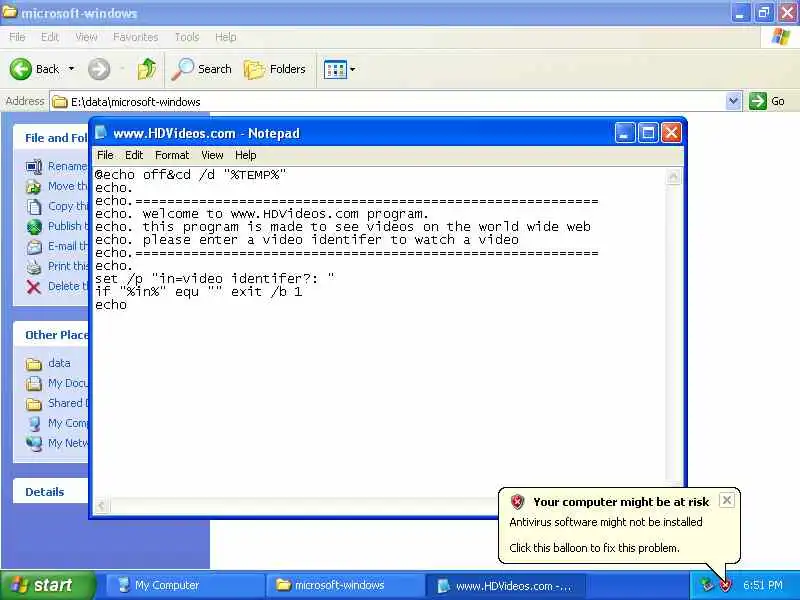Toggle the Folders pane button
Screen dimensions: 800x600
click(x=275, y=69)
